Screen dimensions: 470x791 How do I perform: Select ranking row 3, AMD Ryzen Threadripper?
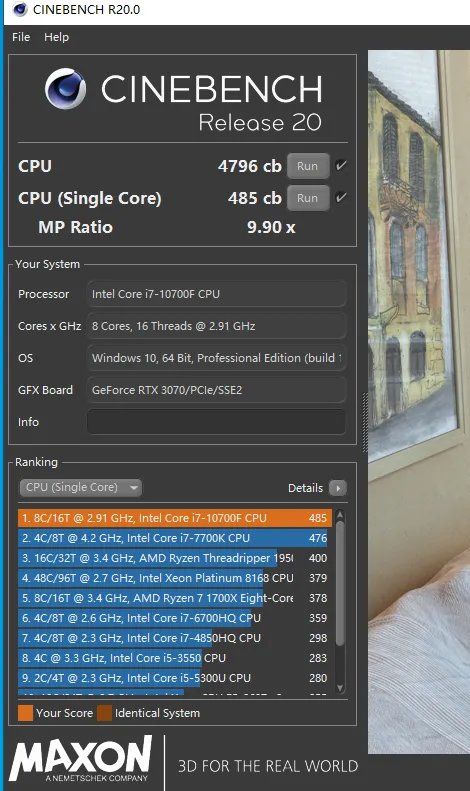pyautogui.click(x=175, y=558)
